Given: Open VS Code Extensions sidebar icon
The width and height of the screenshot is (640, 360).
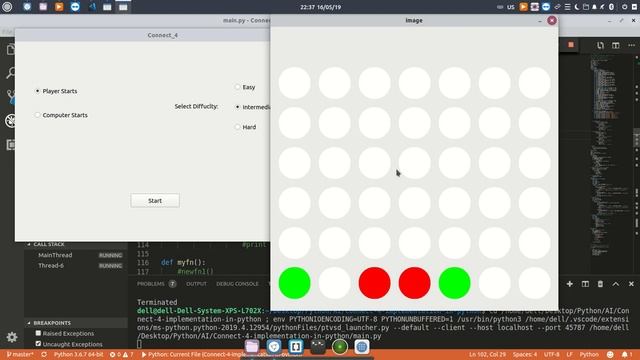Looking at the screenshot, I should [x=11, y=145].
